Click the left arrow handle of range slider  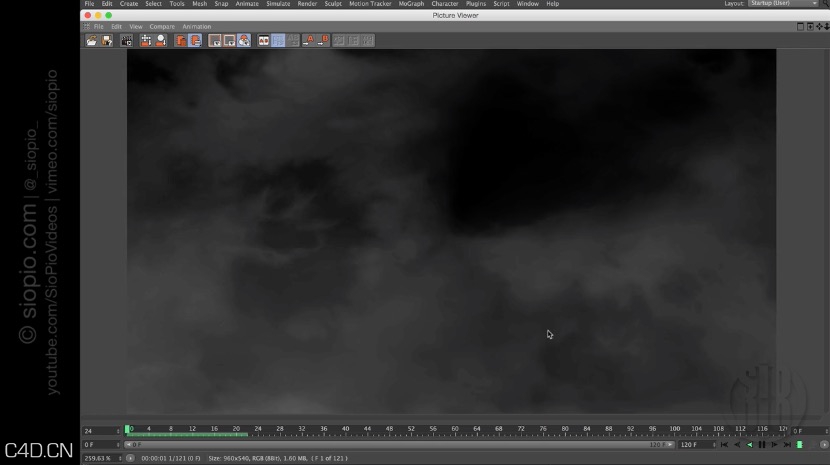point(128,445)
